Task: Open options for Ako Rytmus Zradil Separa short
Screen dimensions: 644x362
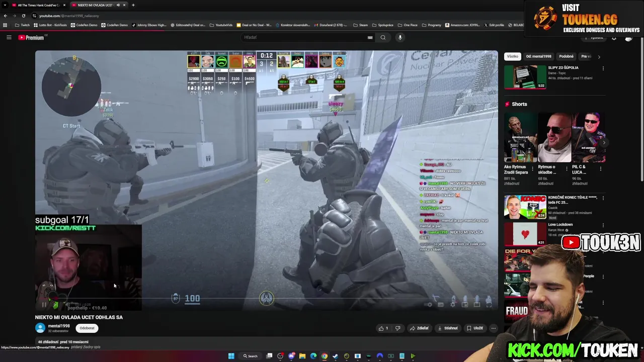Action: point(532,168)
